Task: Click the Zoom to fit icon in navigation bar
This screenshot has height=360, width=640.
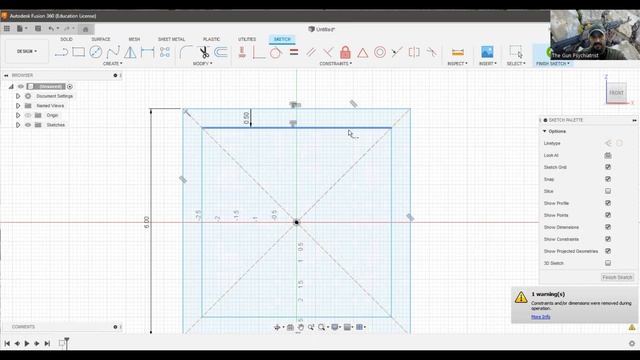Action: 321,327
